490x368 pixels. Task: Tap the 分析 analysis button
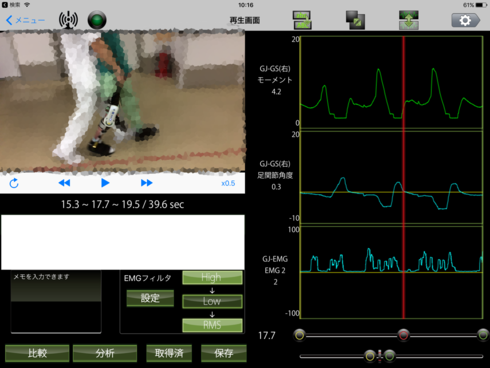105,353
